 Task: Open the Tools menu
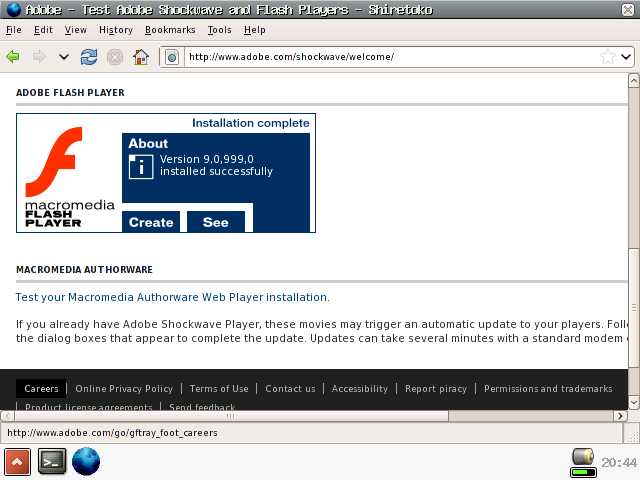[219, 30]
